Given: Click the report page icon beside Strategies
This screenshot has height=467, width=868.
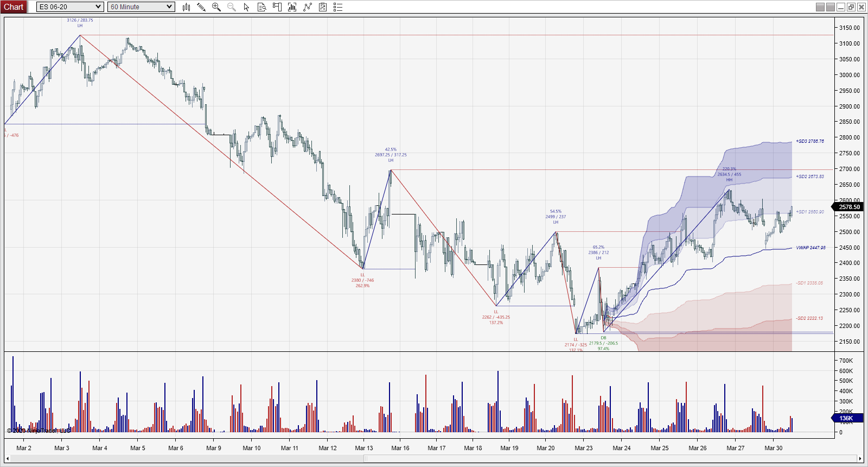Looking at the screenshot, I should (323, 7).
